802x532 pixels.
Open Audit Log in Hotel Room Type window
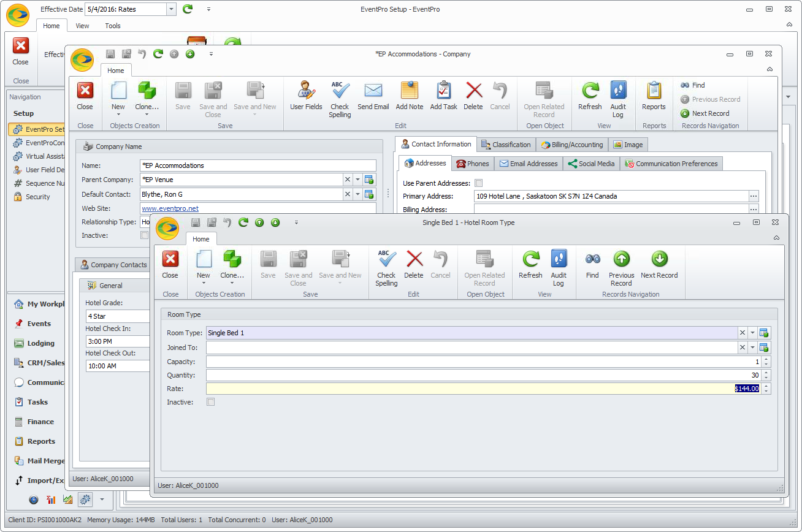(559, 268)
